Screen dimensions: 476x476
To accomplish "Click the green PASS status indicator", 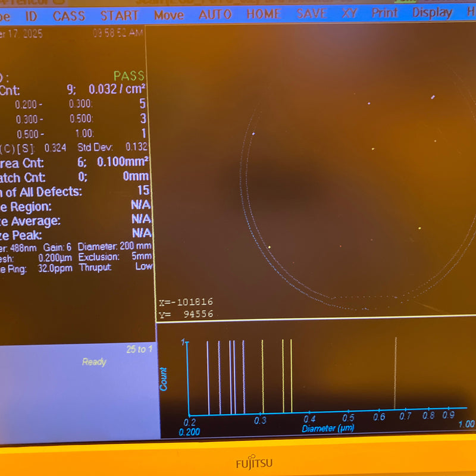I will 128,75.
